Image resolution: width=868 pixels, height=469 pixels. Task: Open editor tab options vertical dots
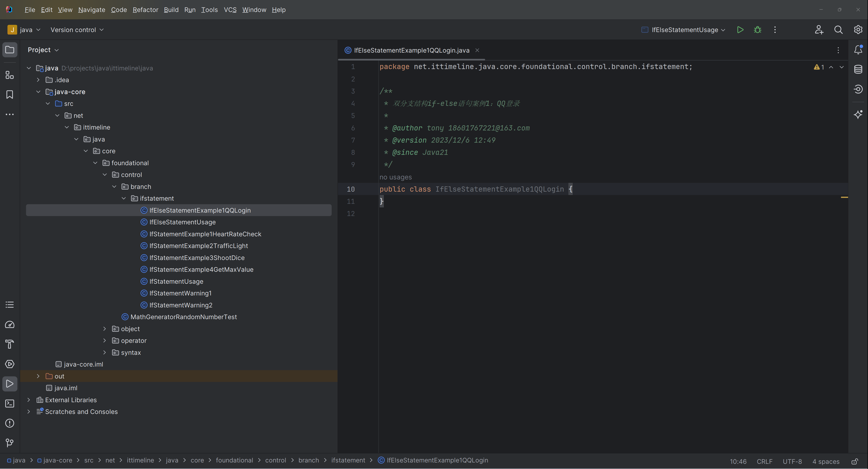(838, 50)
